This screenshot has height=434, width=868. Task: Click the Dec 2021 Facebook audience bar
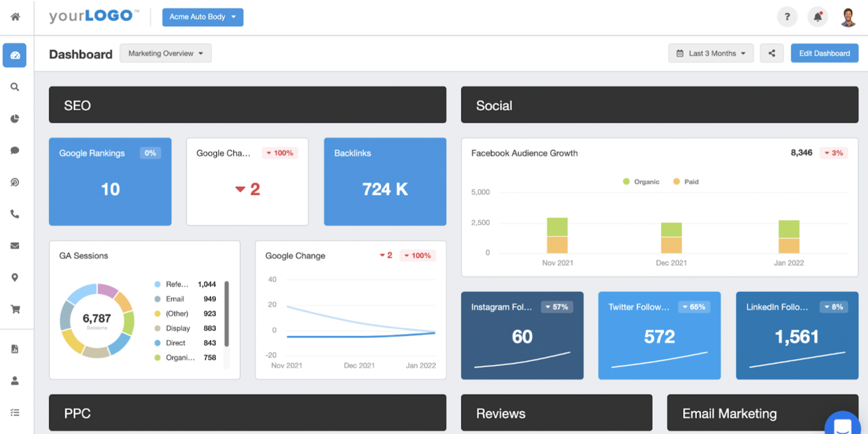(x=671, y=238)
